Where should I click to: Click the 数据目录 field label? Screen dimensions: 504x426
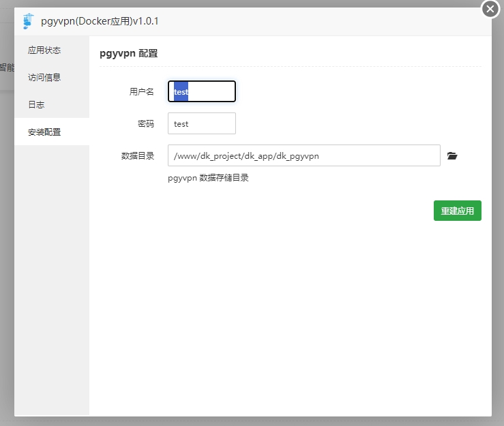pyautogui.click(x=138, y=156)
